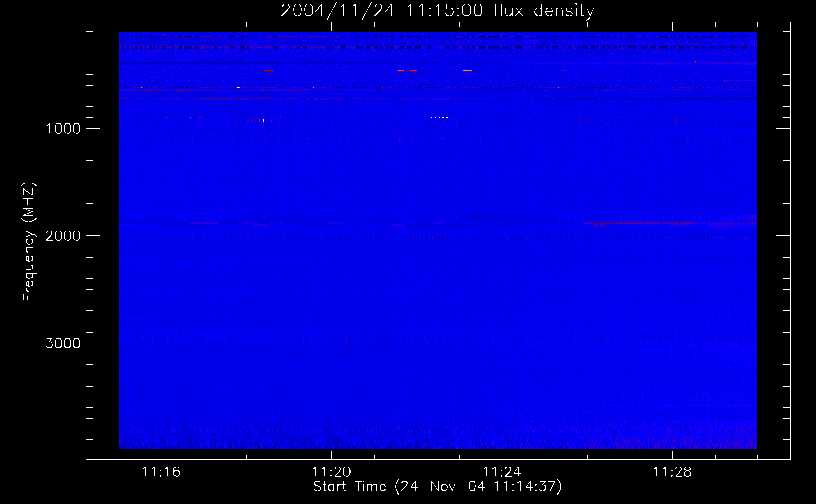
Task: Select the 'Start Time (24-Nov-04 11:14:37)' label
Action: pyautogui.click(x=437, y=487)
